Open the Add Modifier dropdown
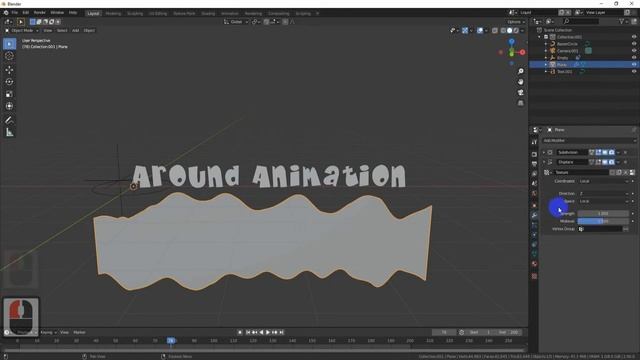This screenshot has height=360, width=640. [x=589, y=140]
